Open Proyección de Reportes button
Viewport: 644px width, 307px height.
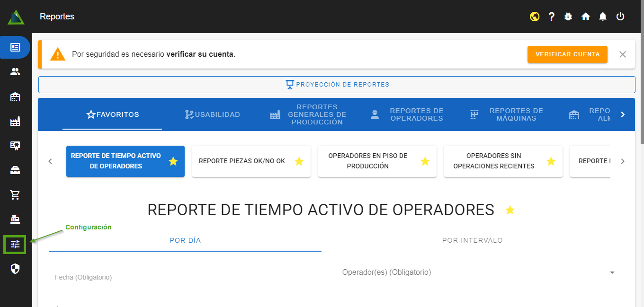(337, 85)
